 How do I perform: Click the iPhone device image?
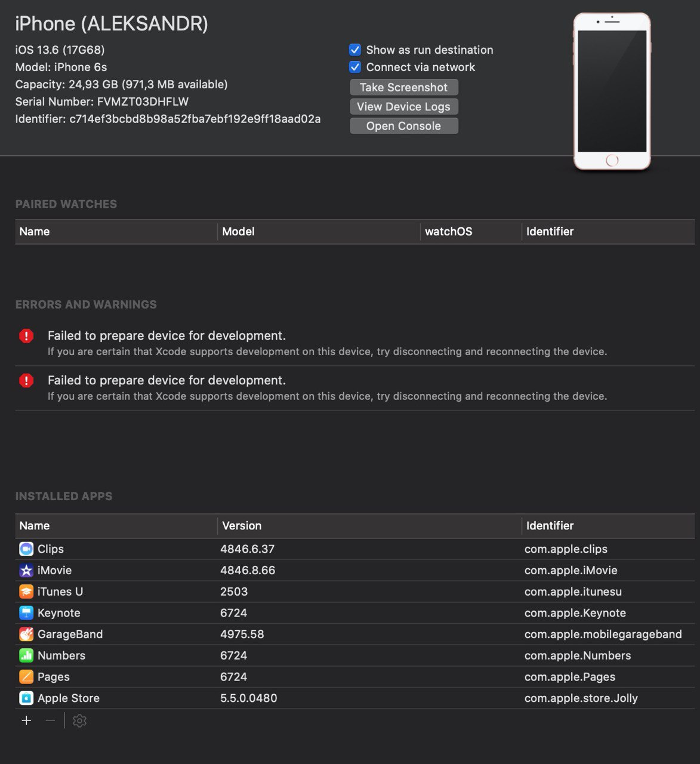pos(612,91)
